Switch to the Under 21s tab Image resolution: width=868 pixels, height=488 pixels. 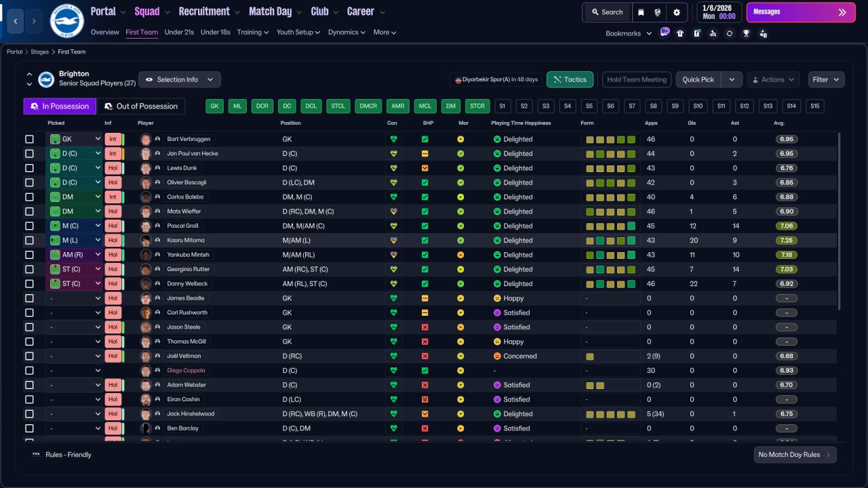(x=179, y=32)
